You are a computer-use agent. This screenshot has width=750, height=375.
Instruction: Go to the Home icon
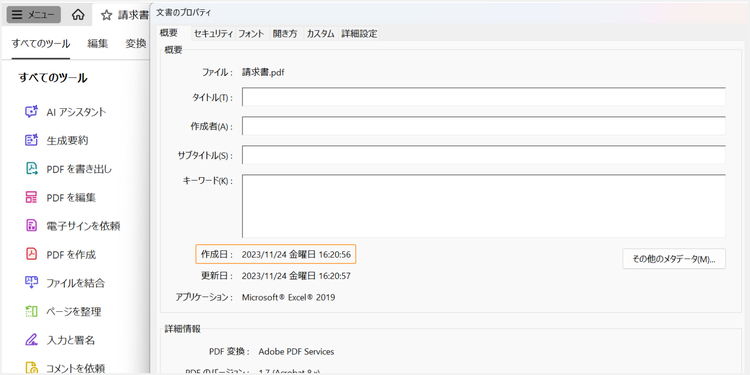click(77, 15)
